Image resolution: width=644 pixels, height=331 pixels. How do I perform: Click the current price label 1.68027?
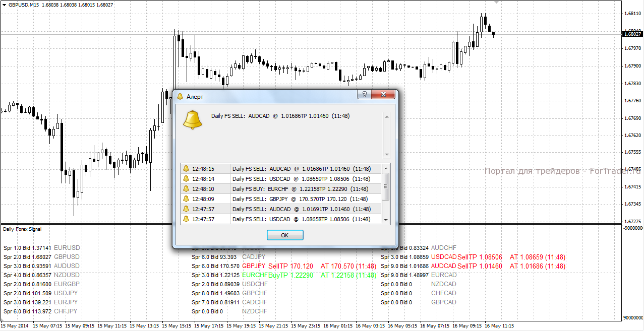coord(632,34)
